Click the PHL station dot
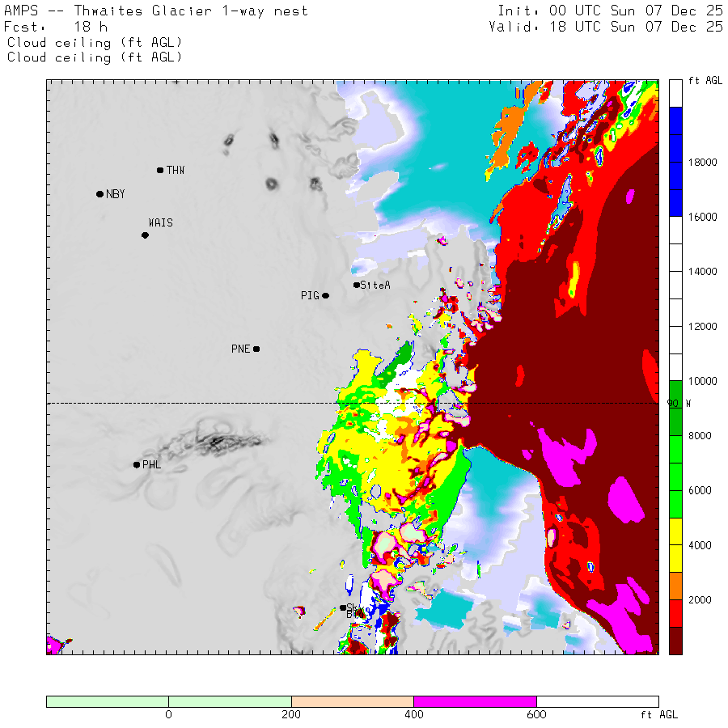 coord(136,464)
